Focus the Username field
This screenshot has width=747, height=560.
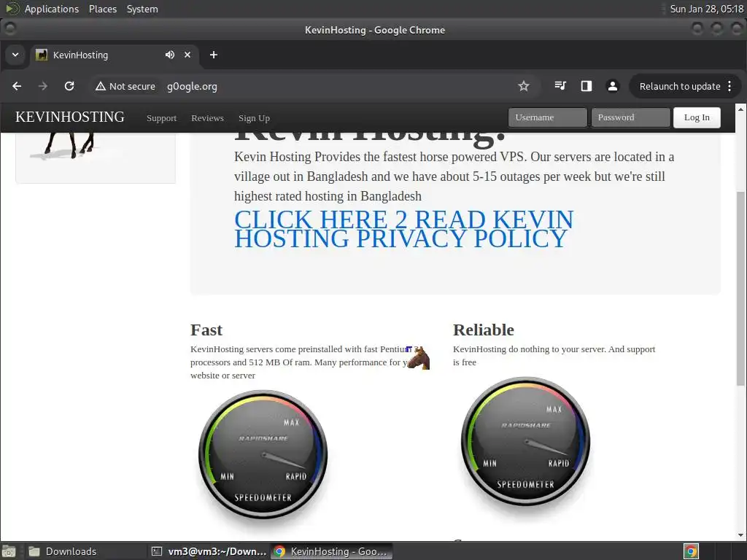547,117
